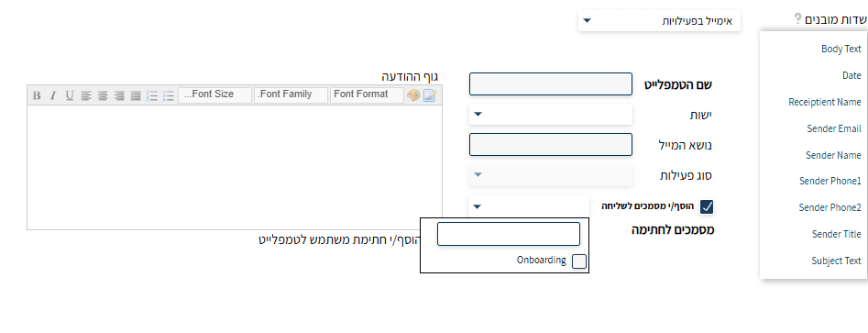Click the edit source notepad icon
This screenshot has width=868, height=333.
pyautogui.click(x=430, y=95)
